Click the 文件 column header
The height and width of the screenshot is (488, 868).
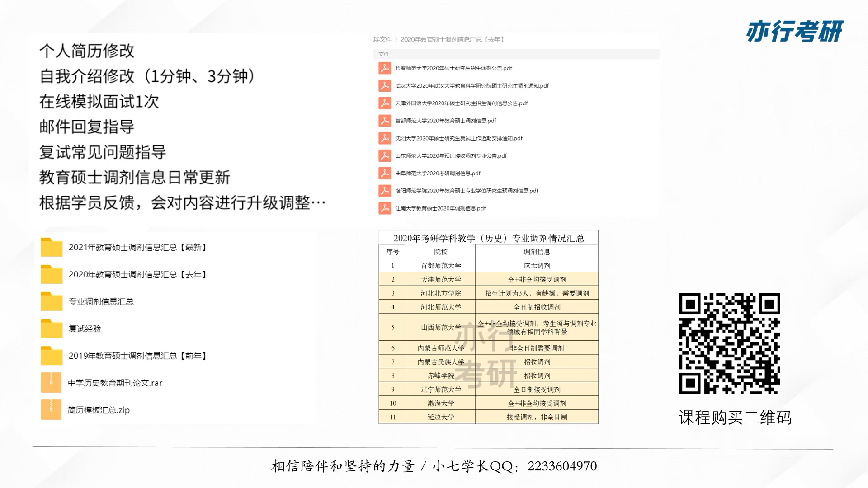[x=384, y=54]
